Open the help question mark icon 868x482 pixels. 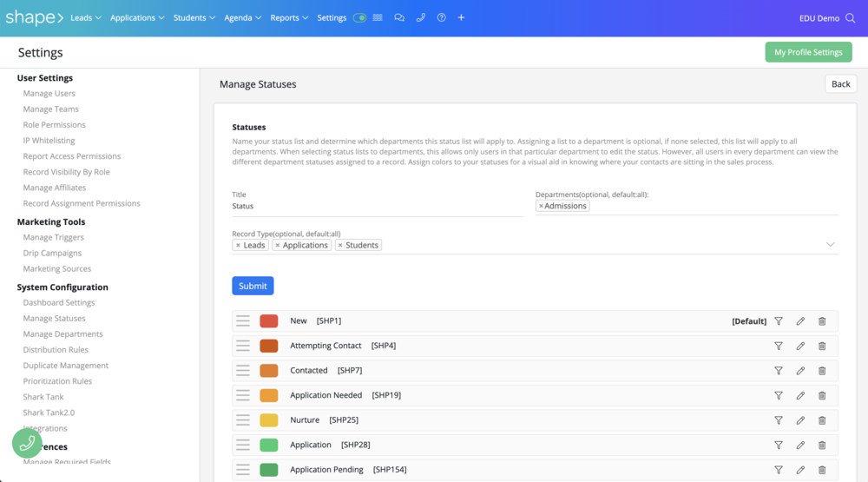click(441, 17)
